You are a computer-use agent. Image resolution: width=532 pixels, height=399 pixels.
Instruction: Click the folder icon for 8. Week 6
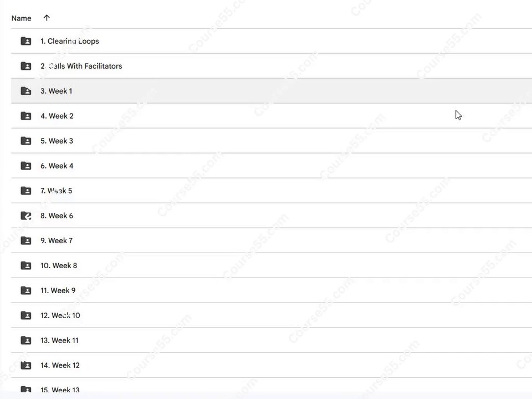pyautogui.click(x=26, y=216)
